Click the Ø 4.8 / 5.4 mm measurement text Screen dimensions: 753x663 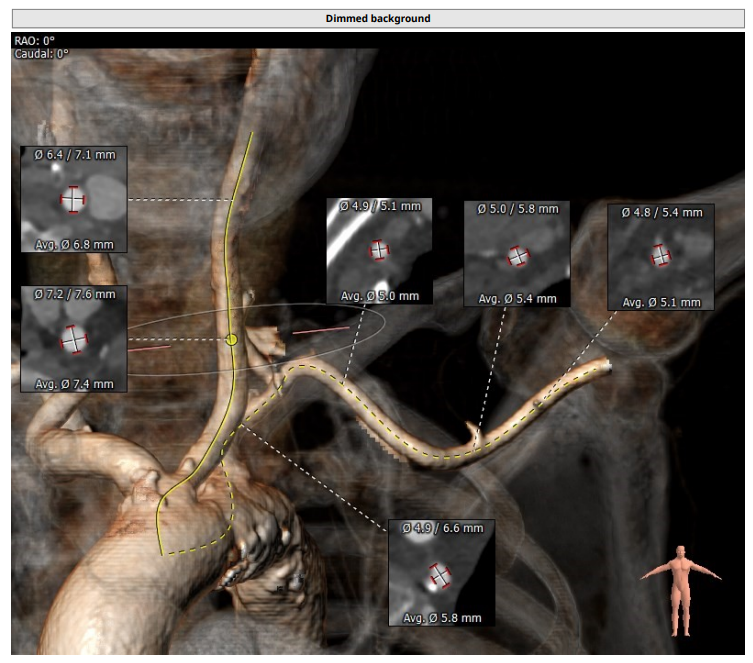(x=662, y=212)
